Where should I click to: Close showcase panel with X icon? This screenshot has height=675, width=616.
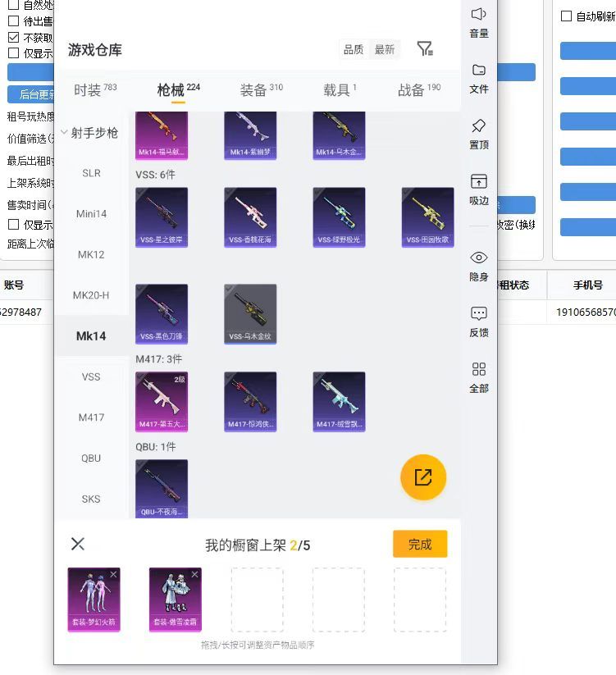77,544
